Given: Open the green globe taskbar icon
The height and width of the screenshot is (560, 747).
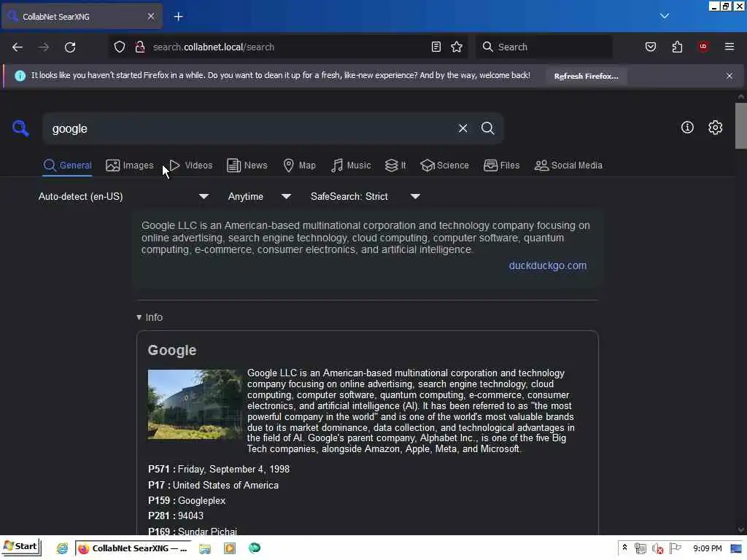Looking at the screenshot, I should tap(255, 548).
